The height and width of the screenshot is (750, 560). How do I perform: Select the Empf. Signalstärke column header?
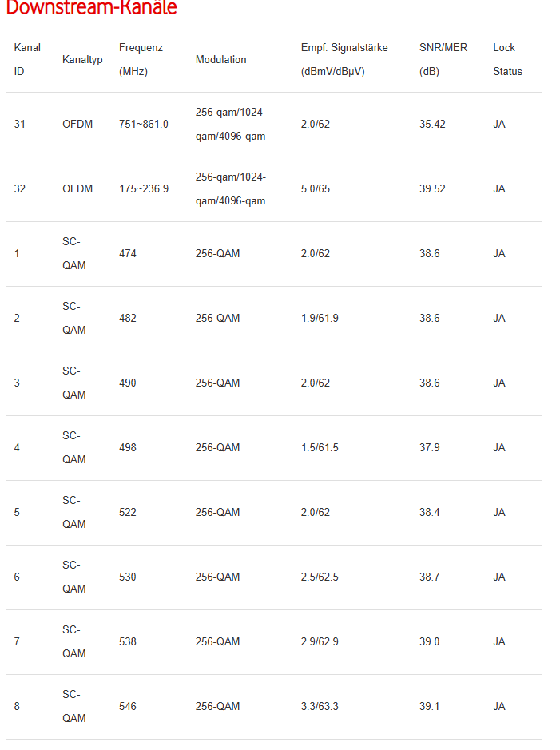pos(344,59)
